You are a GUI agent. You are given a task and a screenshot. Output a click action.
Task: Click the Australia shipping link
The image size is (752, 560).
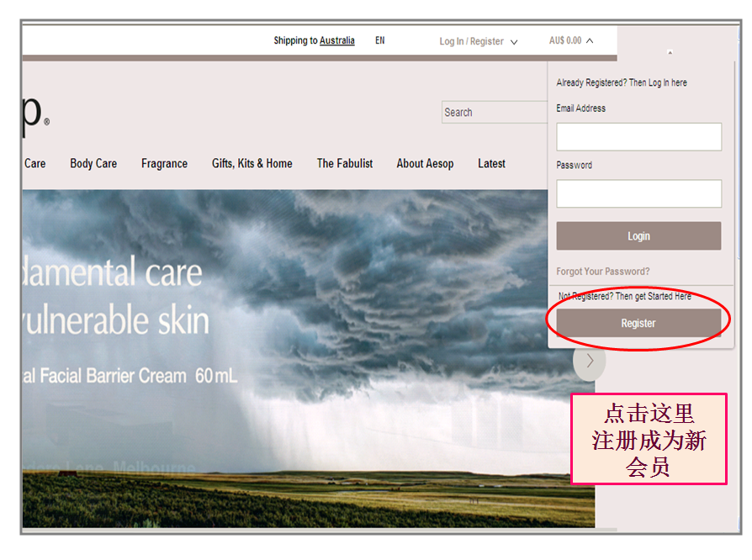(x=336, y=40)
